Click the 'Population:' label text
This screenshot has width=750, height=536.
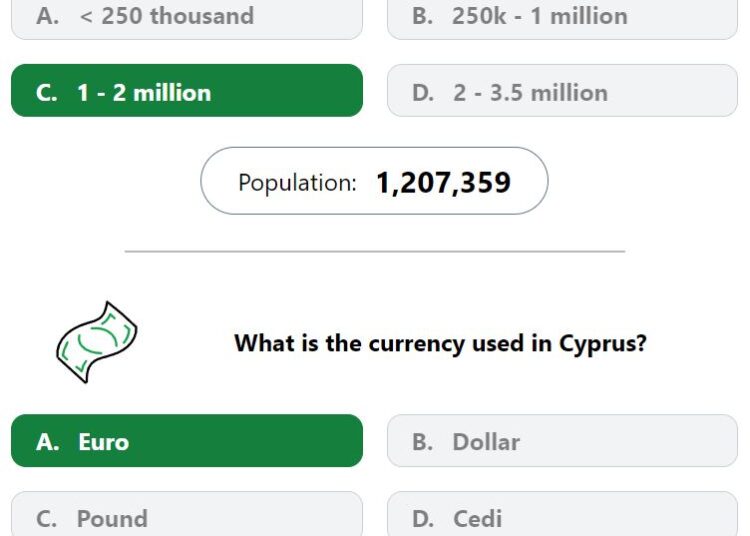coord(298,183)
